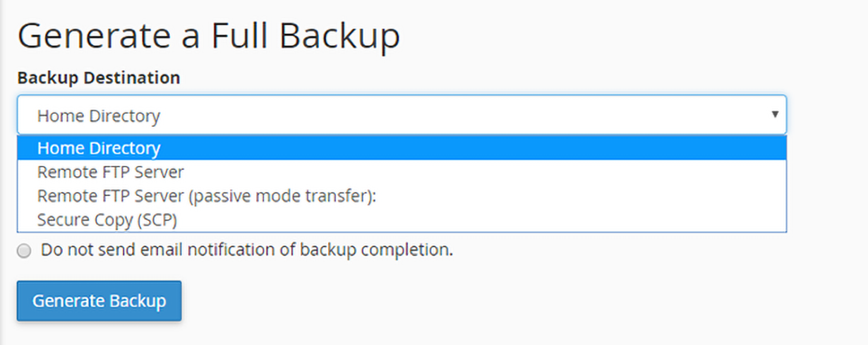868x345 pixels.
Task: Choose passive mode FTP transfer entry
Action: click(x=206, y=196)
